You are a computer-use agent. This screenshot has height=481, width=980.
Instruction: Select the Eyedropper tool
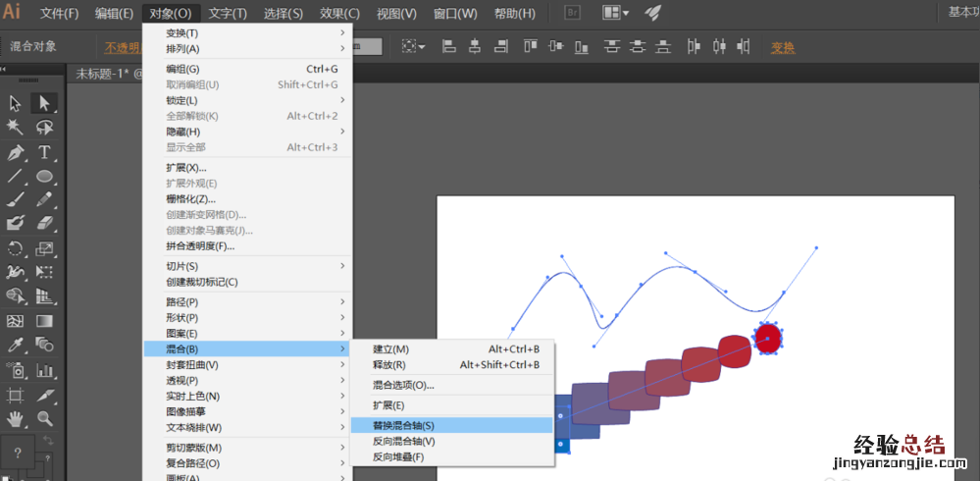click(x=15, y=345)
